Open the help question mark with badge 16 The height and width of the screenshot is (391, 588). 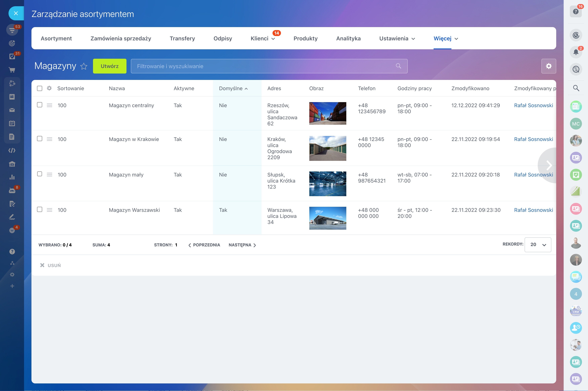click(x=576, y=11)
